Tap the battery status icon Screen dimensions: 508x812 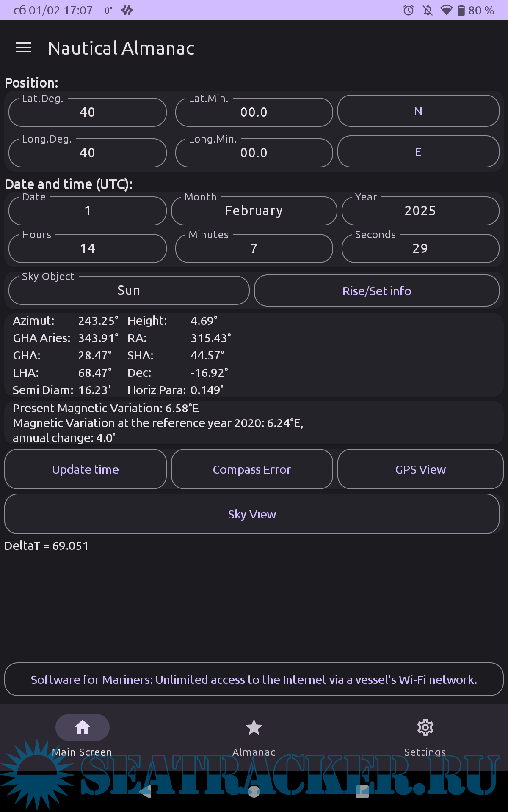point(461,10)
